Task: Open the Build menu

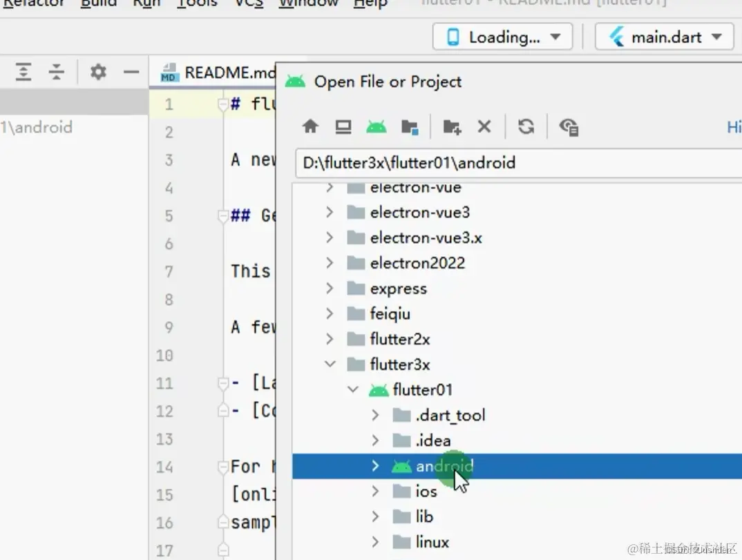Action: [98, 3]
